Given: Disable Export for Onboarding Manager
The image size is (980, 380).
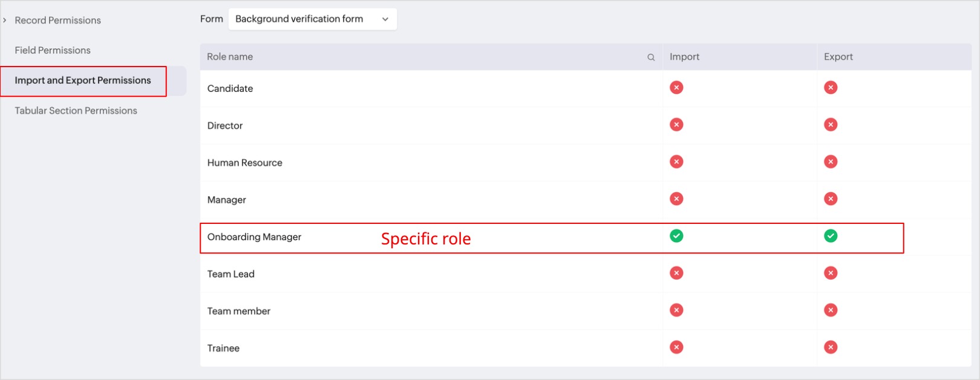Looking at the screenshot, I should coord(831,236).
